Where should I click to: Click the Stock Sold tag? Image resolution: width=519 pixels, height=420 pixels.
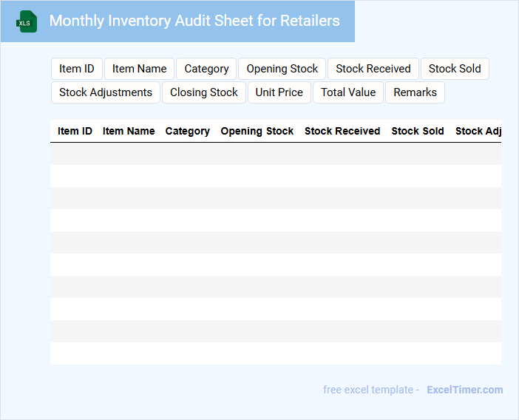[455, 69]
